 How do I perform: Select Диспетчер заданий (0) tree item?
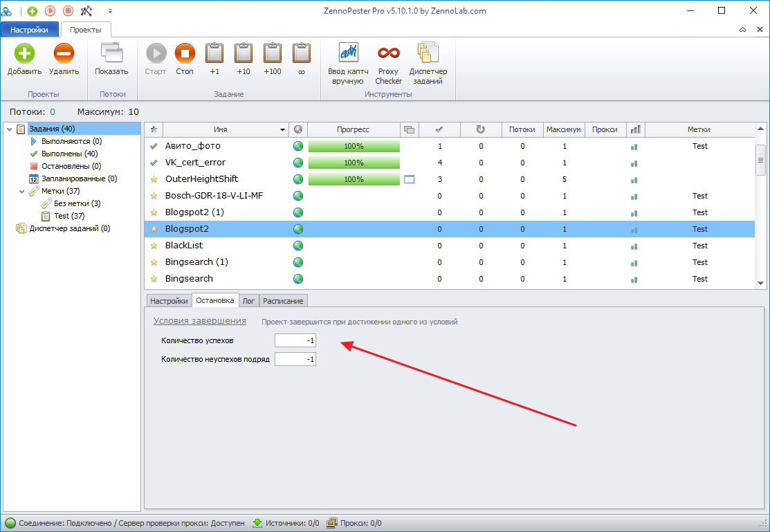pos(70,228)
